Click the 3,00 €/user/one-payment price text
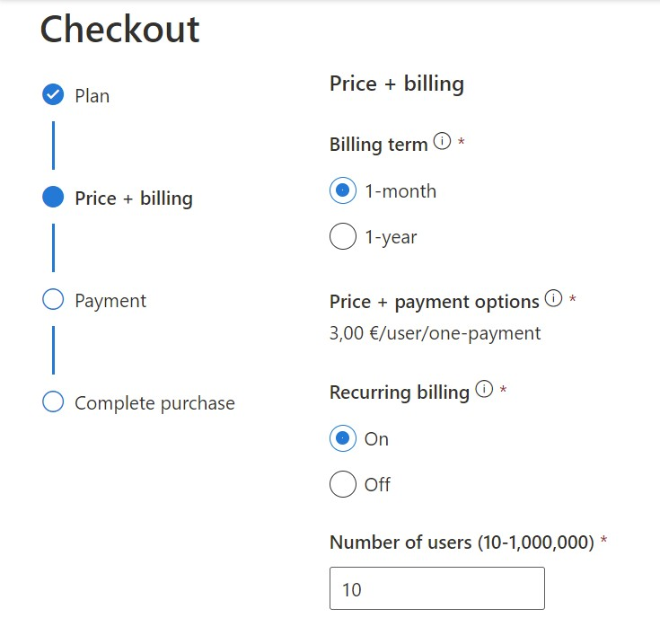The width and height of the screenshot is (660, 644). (435, 333)
